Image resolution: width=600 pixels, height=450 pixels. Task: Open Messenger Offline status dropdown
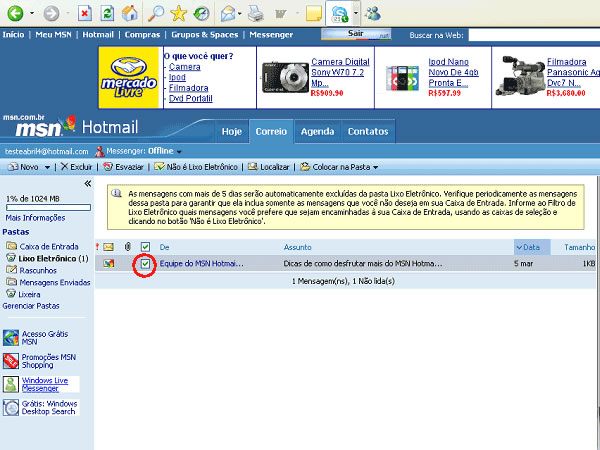(179, 151)
